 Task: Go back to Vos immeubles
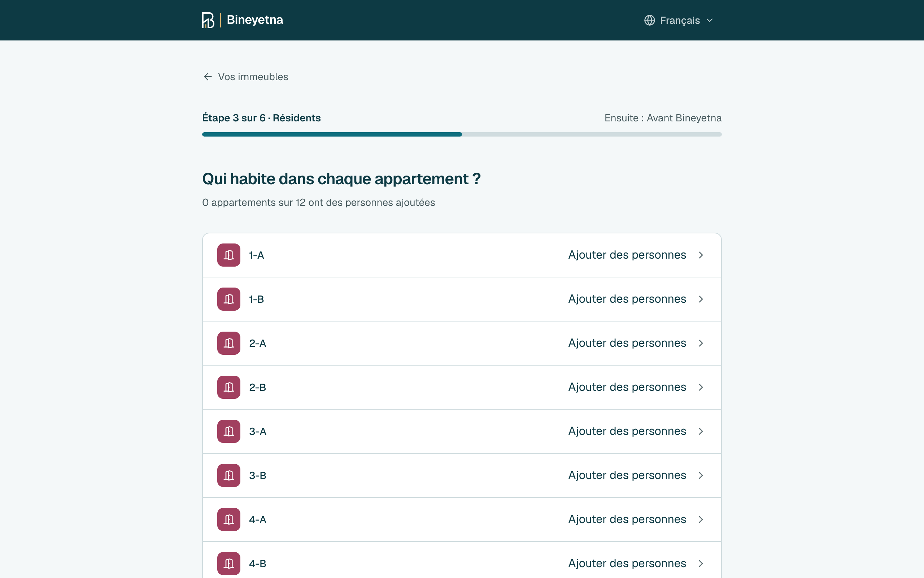pos(245,77)
